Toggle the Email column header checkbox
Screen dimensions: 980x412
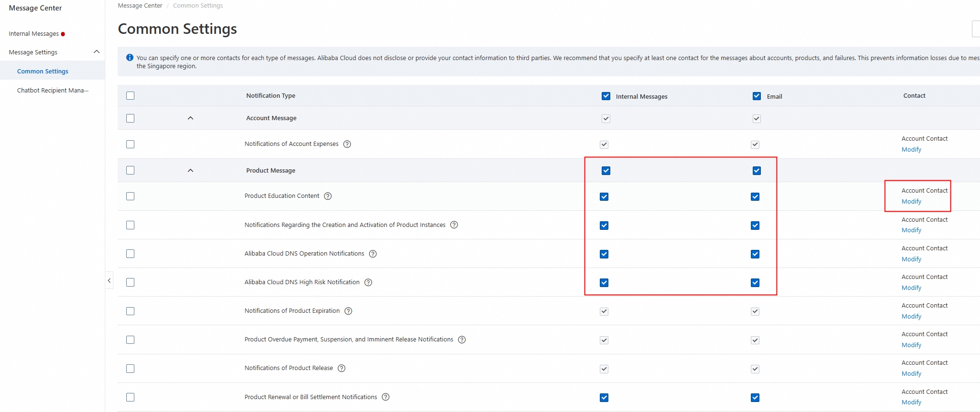pos(757,96)
